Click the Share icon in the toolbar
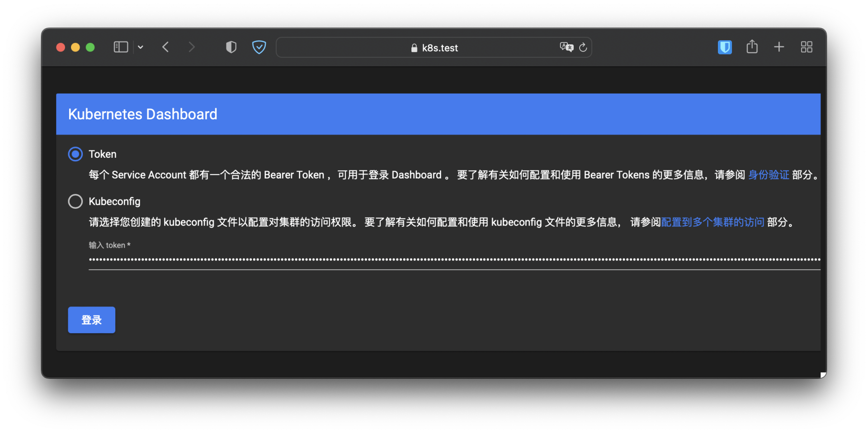 pyautogui.click(x=752, y=47)
